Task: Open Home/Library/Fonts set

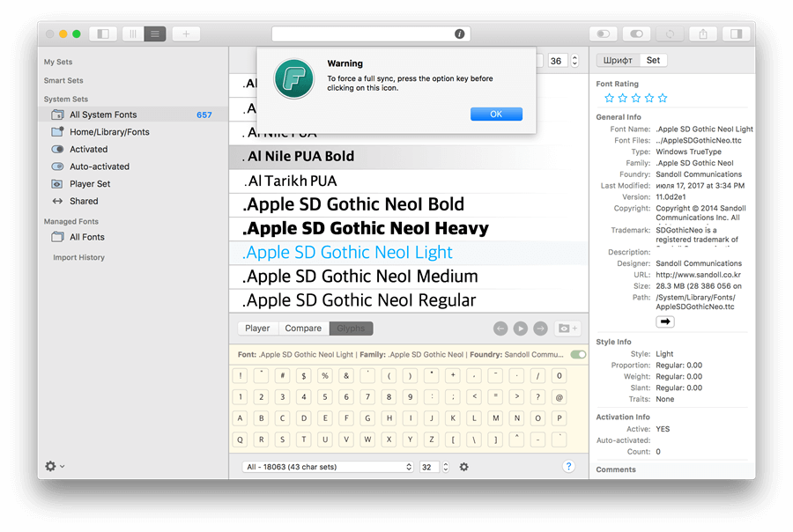Action: click(133, 132)
